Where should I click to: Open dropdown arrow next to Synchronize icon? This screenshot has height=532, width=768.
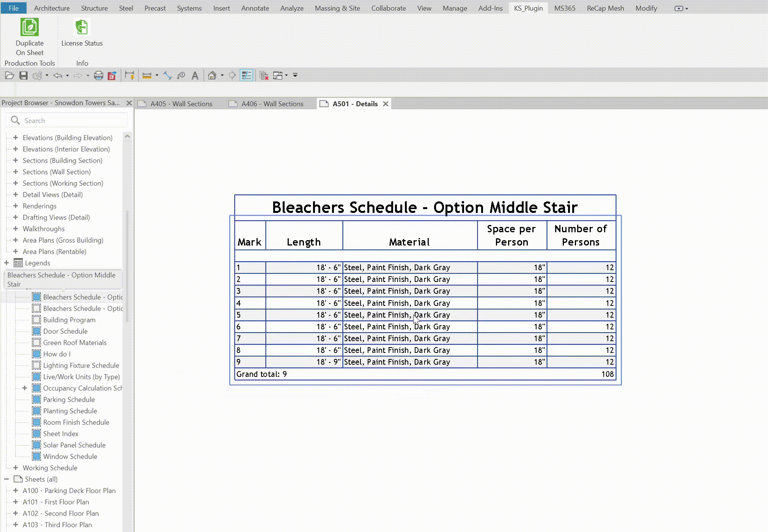click(x=47, y=76)
